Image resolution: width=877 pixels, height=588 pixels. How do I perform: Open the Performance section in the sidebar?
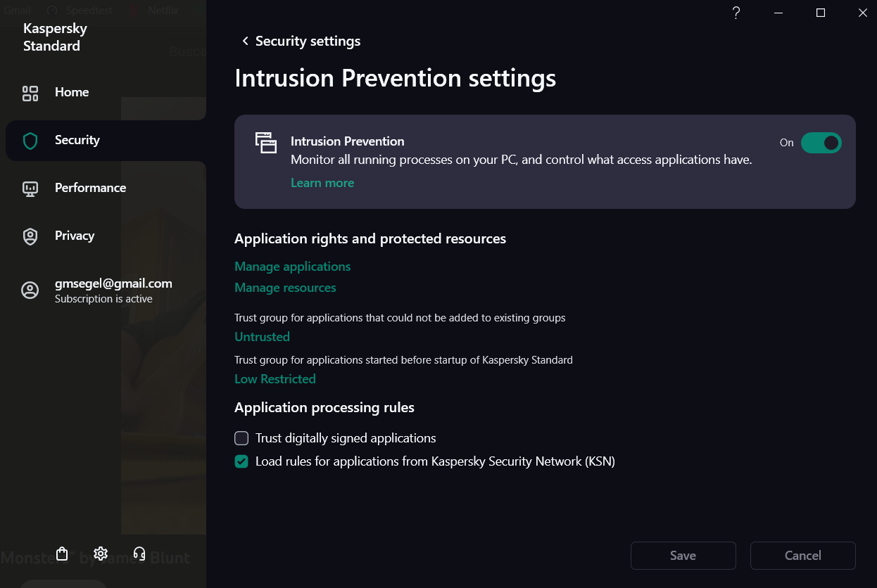point(90,188)
